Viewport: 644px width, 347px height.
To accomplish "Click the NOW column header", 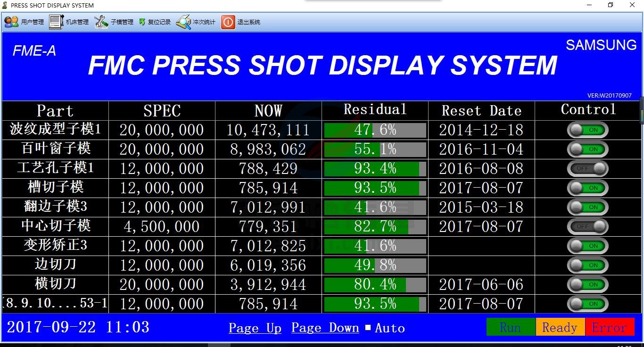I will [x=269, y=111].
